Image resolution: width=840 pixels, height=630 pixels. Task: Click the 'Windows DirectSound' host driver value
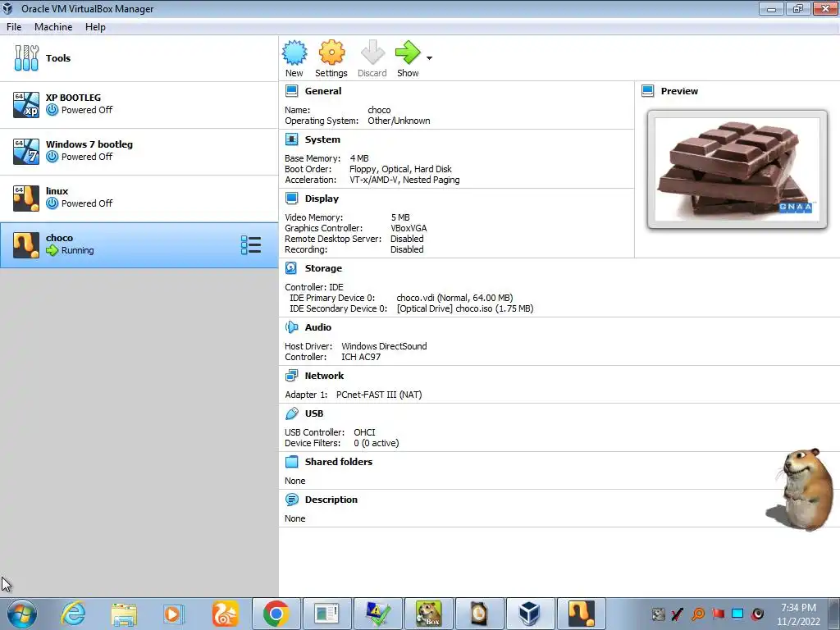(x=384, y=347)
